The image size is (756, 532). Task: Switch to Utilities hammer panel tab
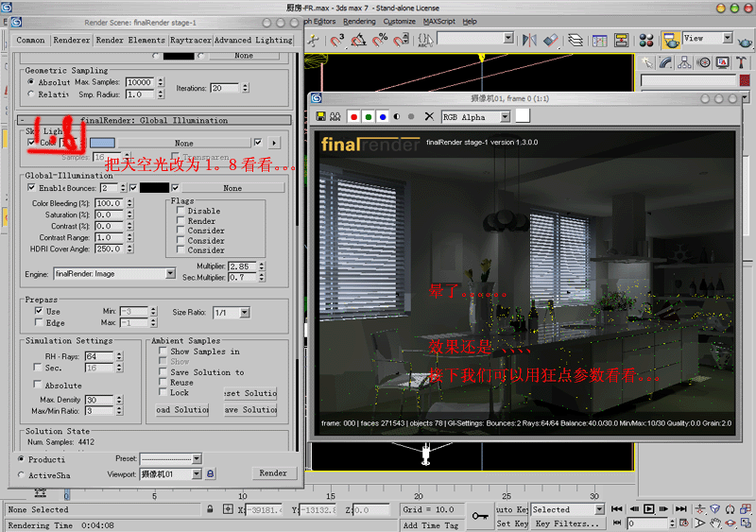tap(742, 62)
